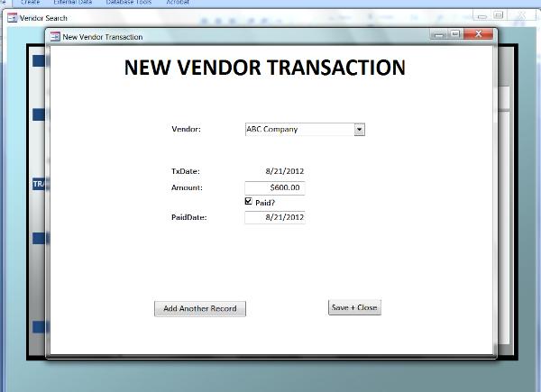Switch to the External Data tab

coord(73,3)
